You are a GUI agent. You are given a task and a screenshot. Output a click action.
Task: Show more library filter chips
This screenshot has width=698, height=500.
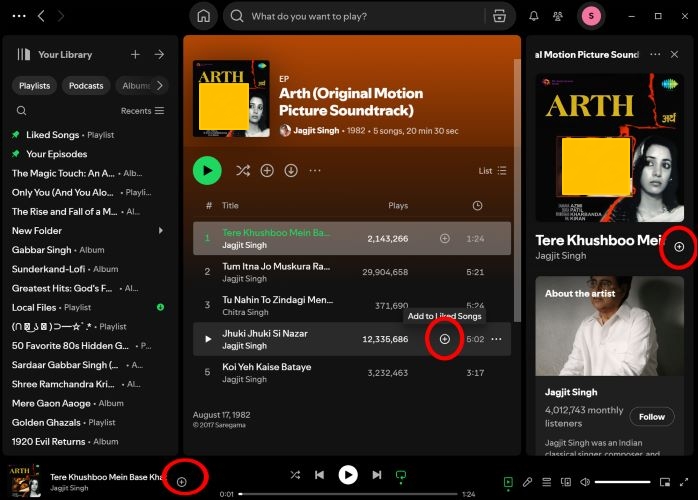[x=160, y=85]
